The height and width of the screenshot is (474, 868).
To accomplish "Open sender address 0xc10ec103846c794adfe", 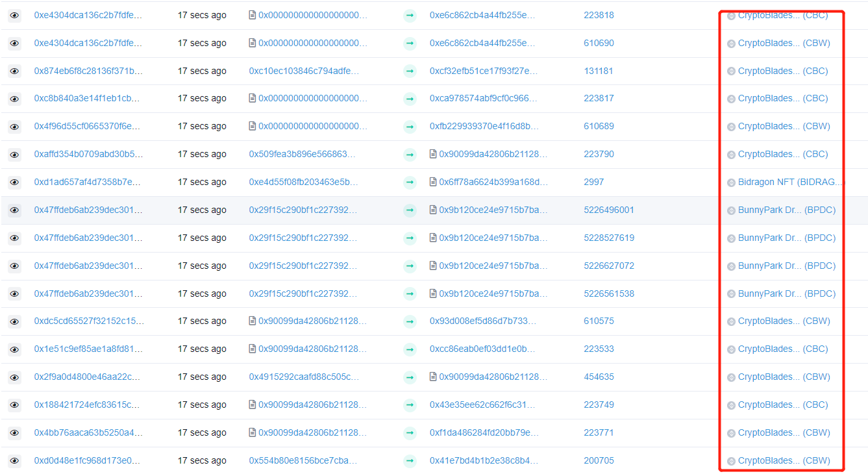I will 304,71.
